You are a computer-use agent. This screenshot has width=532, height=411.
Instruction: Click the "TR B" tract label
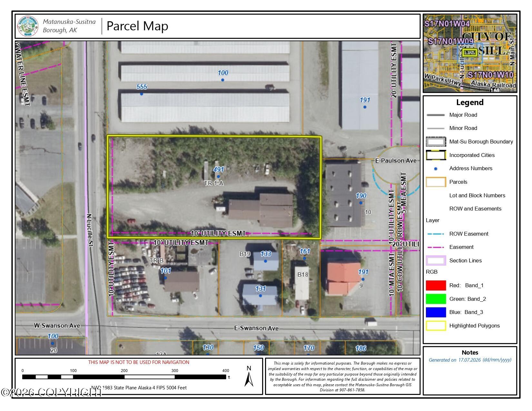pyautogui.click(x=157, y=260)
